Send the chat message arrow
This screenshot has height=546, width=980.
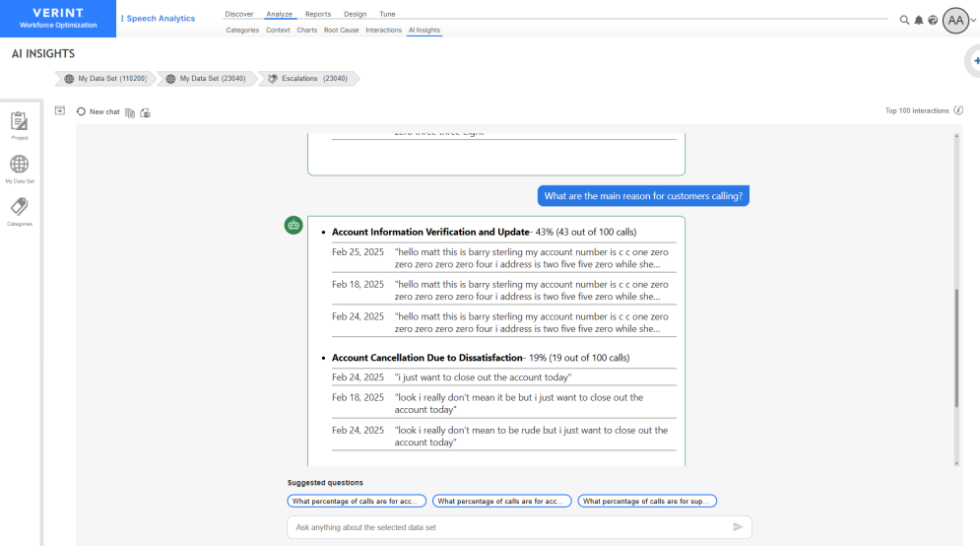(738, 527)
